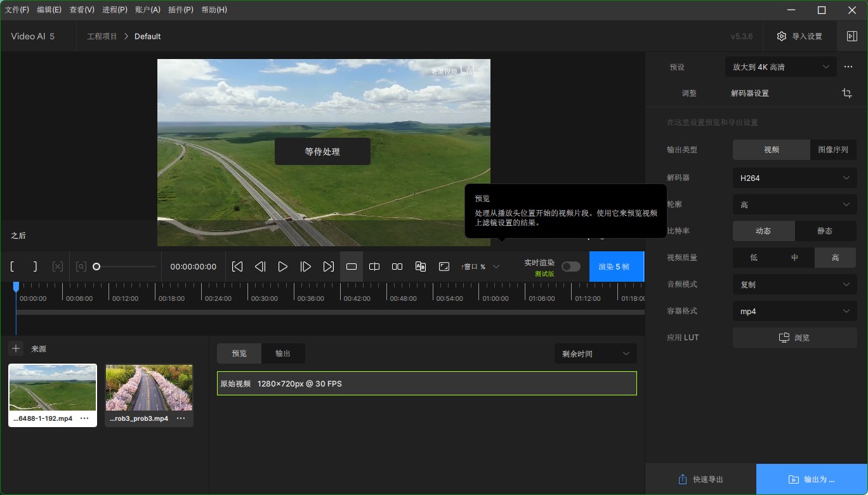Set the trim in-point bracket
Viewport: 868px width, 495px height.
[x=12, y=267]
